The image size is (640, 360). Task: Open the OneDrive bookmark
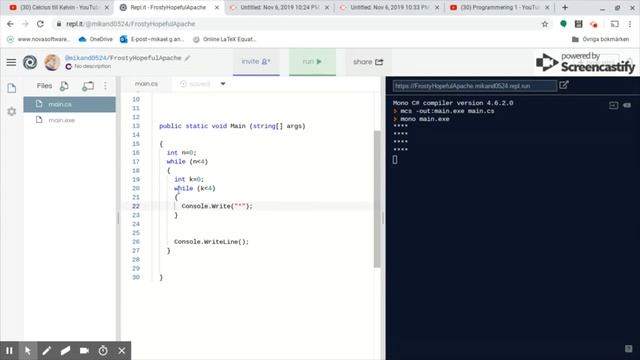[x=96, y=39]
